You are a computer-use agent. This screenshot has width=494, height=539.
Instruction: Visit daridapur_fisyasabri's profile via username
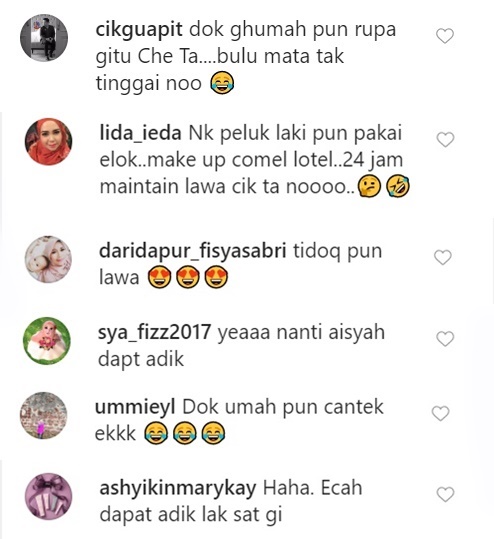pyautogui.click(x=193, y=251)
